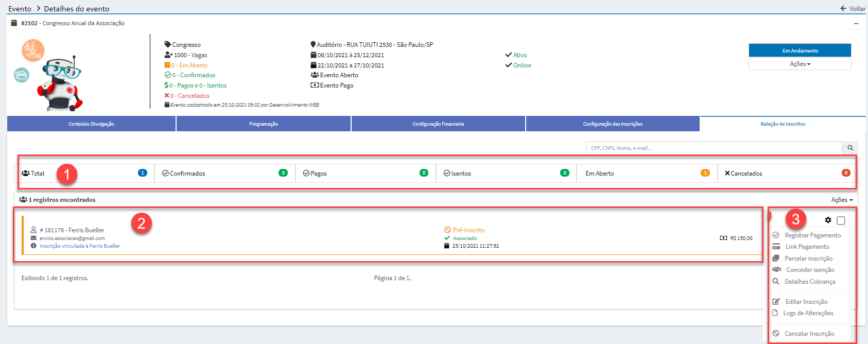Filter list by Em Aberto registrations
The height and width of the screenshot is (344, 868).
coord(647,174)
